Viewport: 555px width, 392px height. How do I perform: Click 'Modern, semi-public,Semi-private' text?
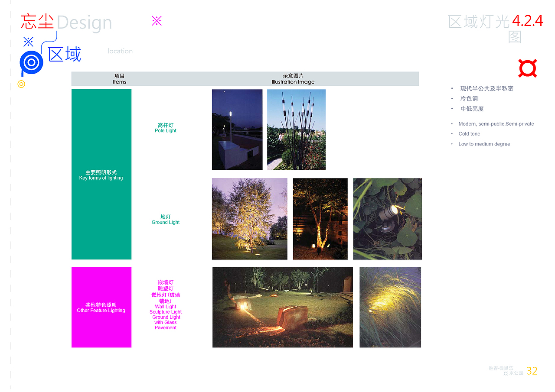[496, 124]
